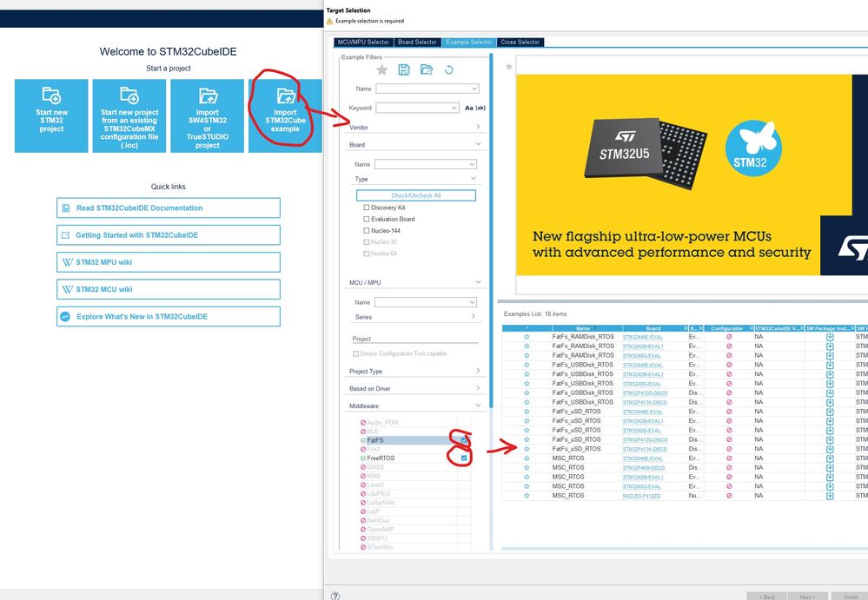Open the NUCLEO-F412ZG board link
This screenshot has width=868, height=600.
coord(641,496)
